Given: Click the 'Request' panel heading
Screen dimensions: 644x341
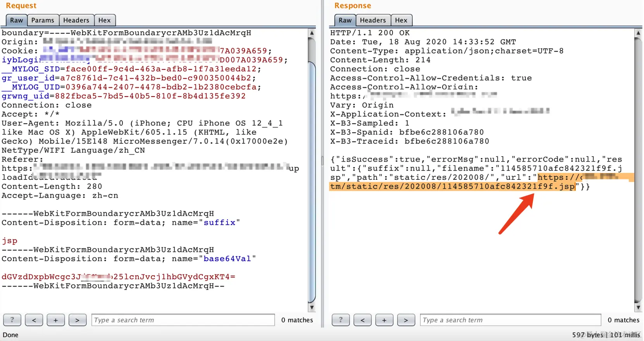Looking at the screenshot, I should click(21, 6).
